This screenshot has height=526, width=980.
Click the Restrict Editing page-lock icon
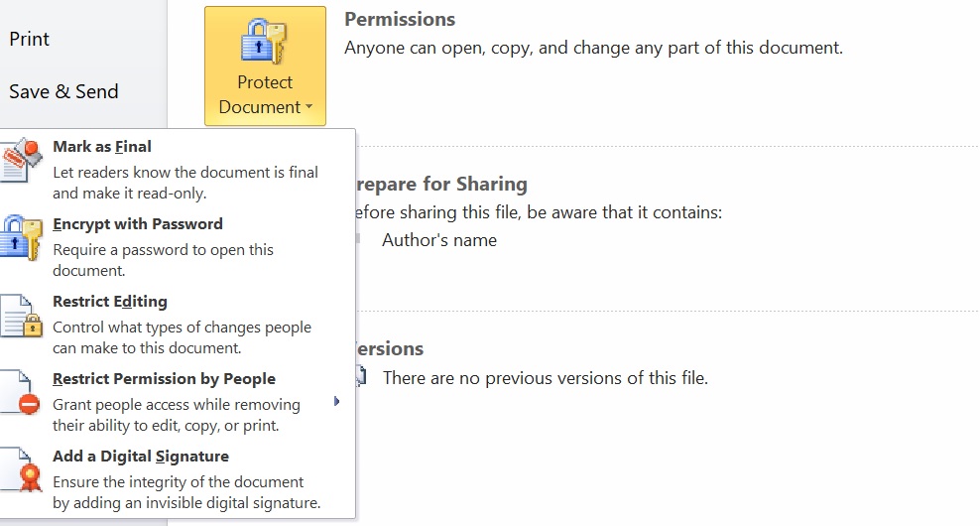click(x=21, y=316)
